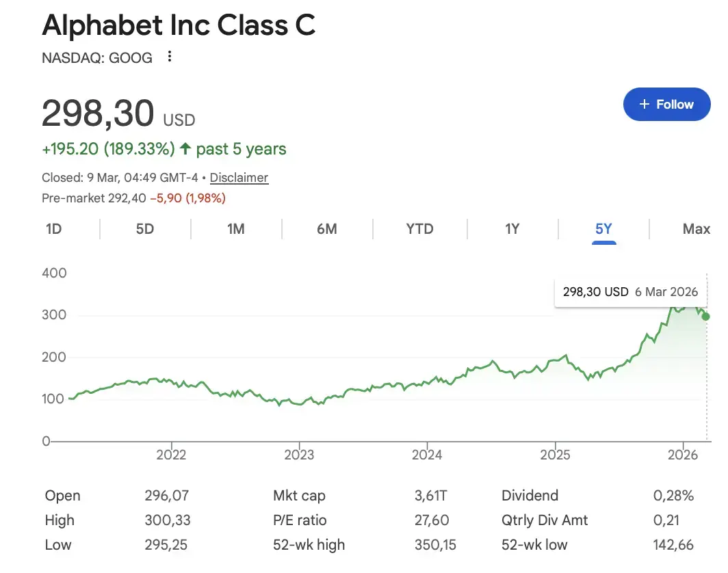Open the three-dot menu next to NASDAQ: GOOG
728x573 pixels.
169,57
